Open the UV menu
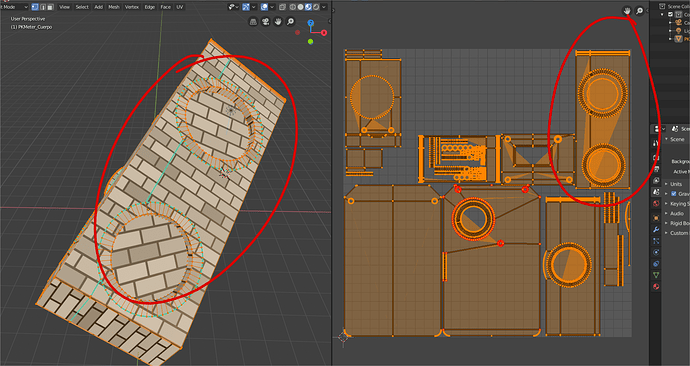This screenshot has height=366, width=690. pyautogui.click(x=180, y=7)
